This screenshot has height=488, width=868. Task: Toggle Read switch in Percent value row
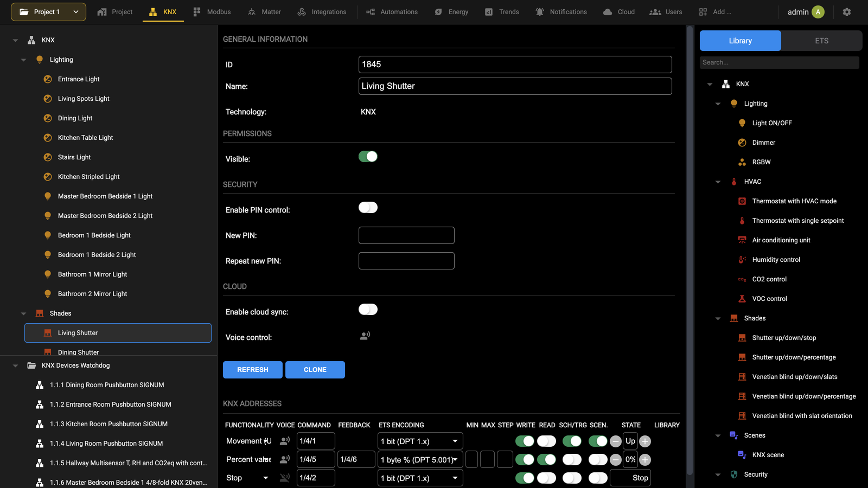click(546, 460)
